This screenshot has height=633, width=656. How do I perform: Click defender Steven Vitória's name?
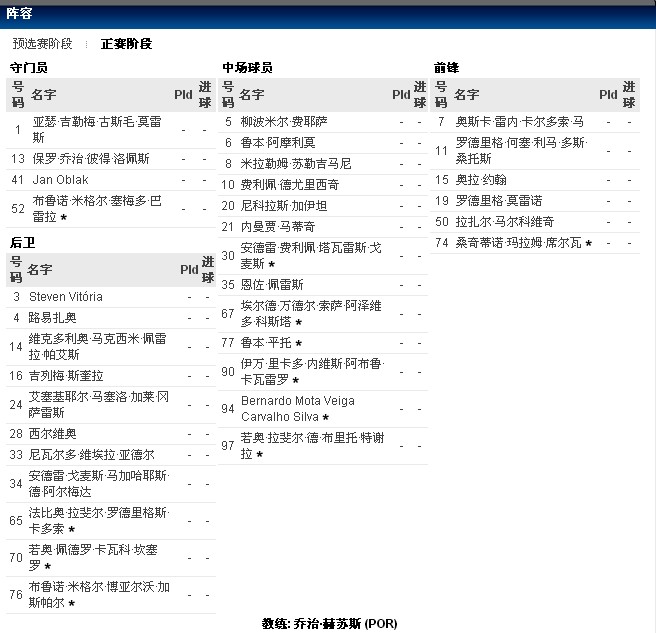point(65,297)
